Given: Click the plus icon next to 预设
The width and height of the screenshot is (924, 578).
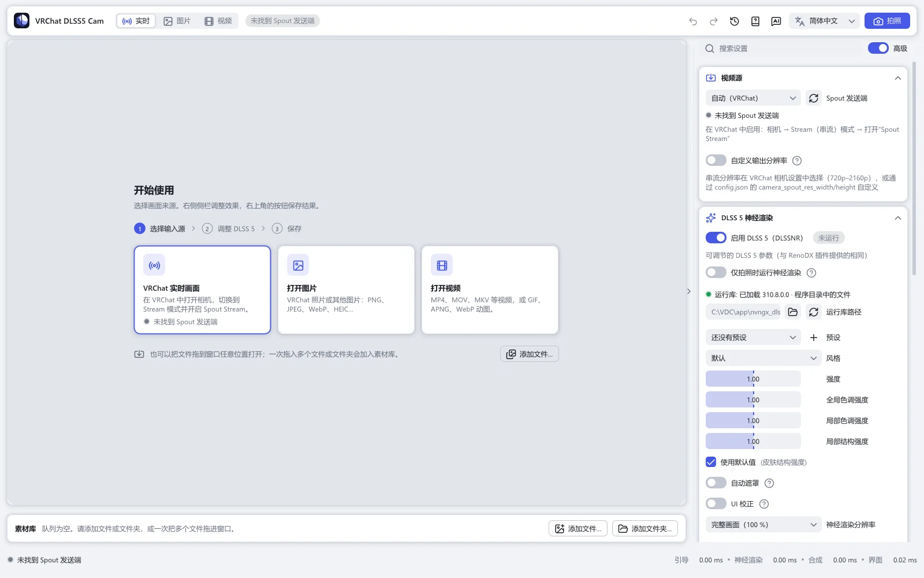Looking at the screenshot, I should point(814,338).
